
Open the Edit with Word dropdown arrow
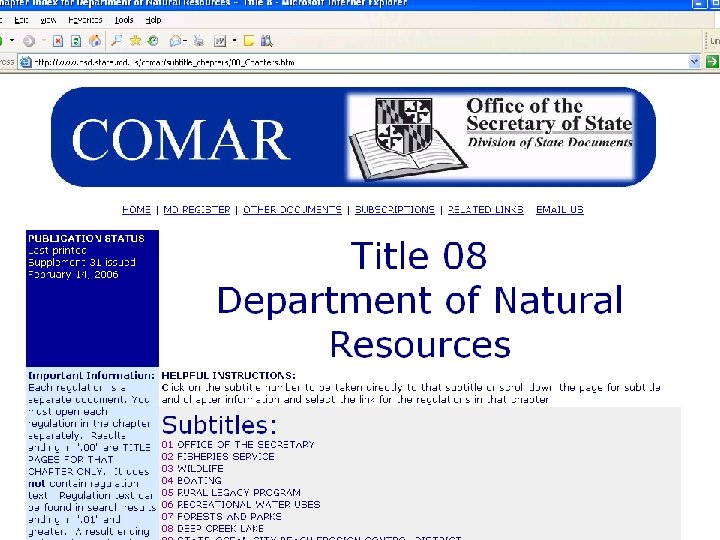[x=234, y=40]
